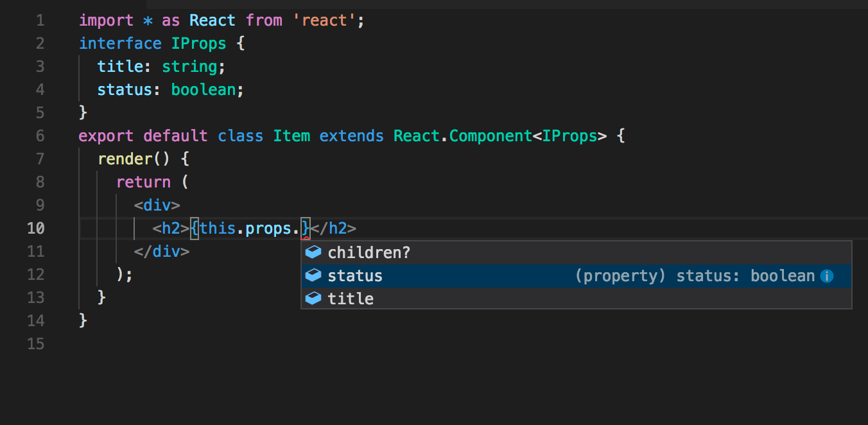The height and width of the screenshot is (425, 868).
Task: Click the IProps interface name on line 2
Action: click(198, 43)
